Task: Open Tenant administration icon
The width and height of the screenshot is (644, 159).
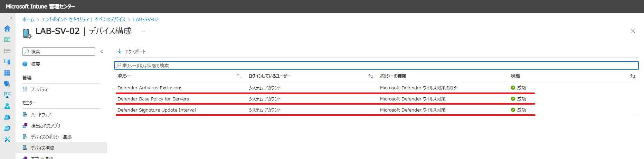Action: (7, 128)
